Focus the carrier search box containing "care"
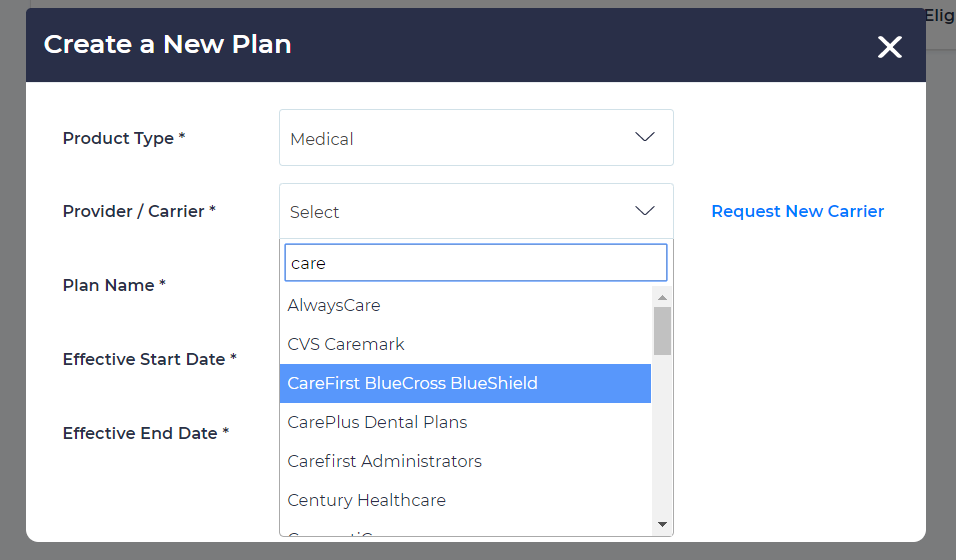 click(475, 263)
